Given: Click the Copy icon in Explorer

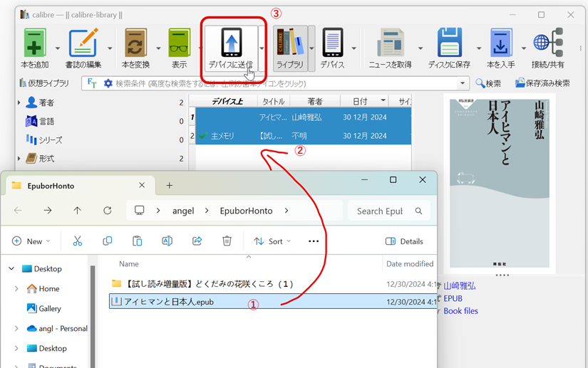Looking at the screenshot, I should (x=107, y=241).
